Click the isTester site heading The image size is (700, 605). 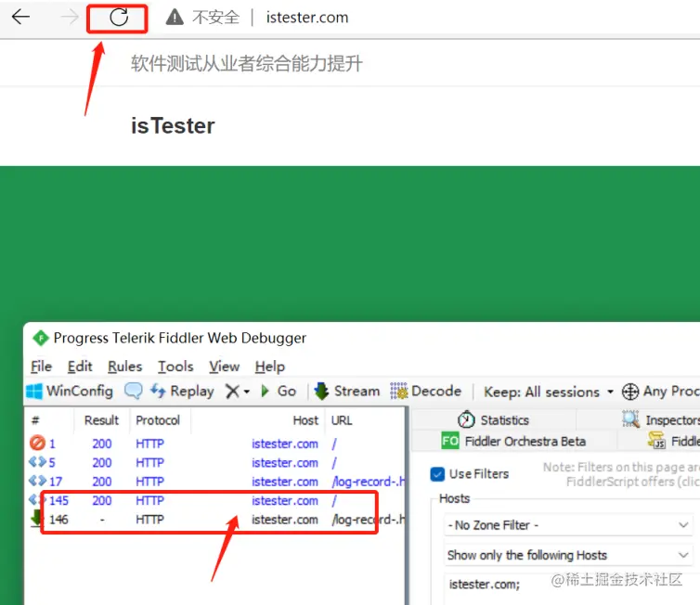[x=173, y=126]
